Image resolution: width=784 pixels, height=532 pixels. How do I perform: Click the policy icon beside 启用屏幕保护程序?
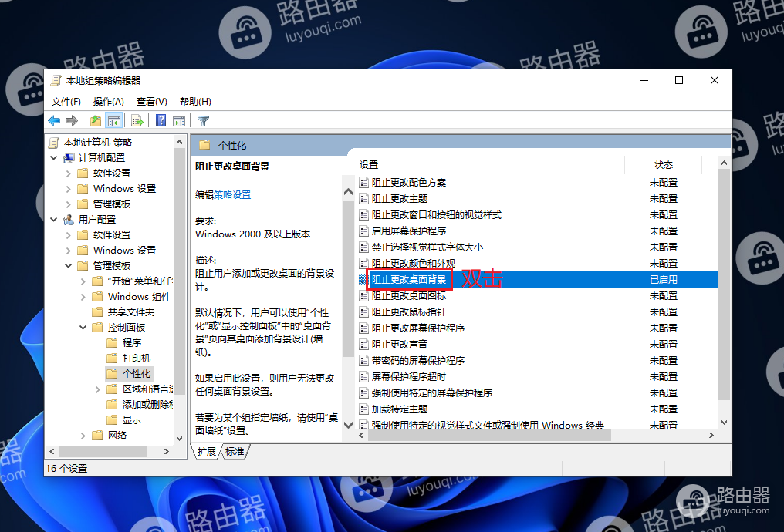click(364, 231)
